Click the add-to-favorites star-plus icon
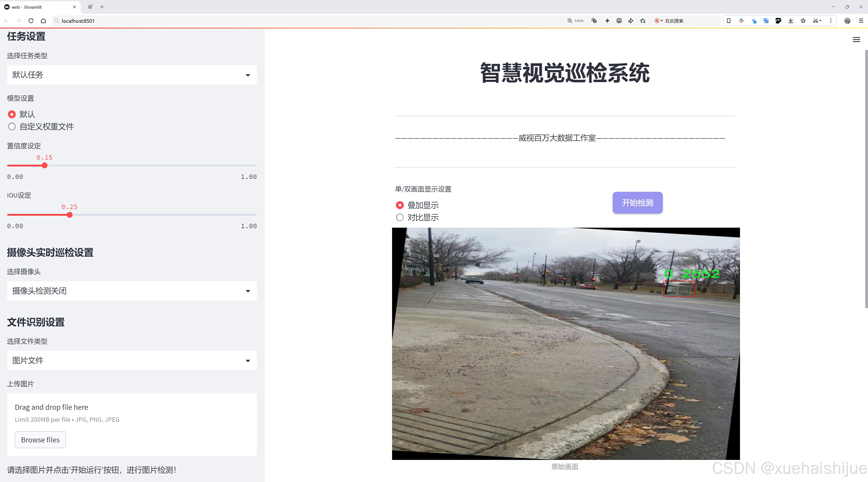This screenshot has width=868, height=482. [x=643, y=21]
